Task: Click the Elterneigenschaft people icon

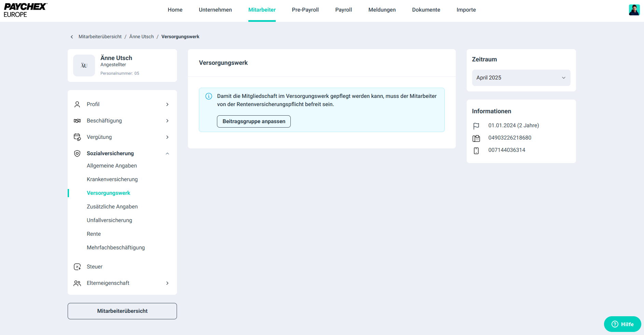Action: pyautogui.click(x=77, y=283)
